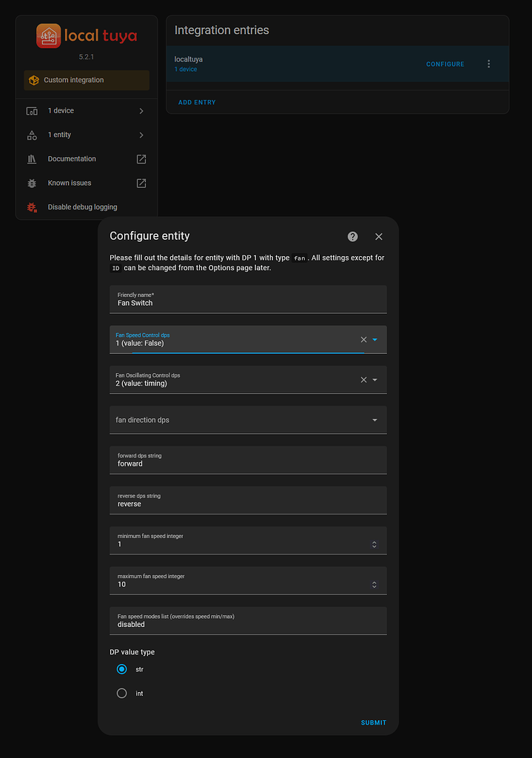The image size is (532, 758).
Task: Expand the 1 device chevron
Action: pos(141,111)
